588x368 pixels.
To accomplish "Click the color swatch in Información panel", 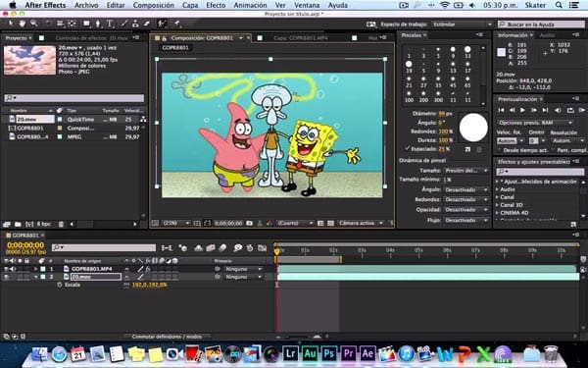I will [502, 52].
